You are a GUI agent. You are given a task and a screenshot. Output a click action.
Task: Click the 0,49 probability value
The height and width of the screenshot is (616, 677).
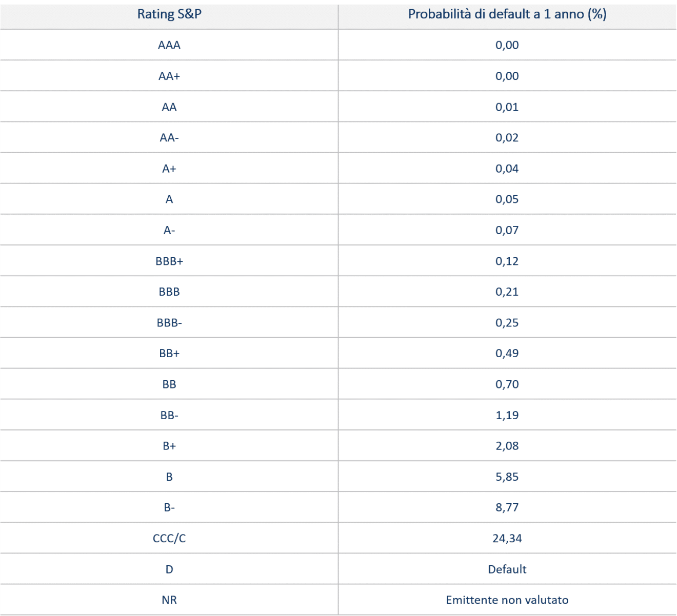click(507, 353)
